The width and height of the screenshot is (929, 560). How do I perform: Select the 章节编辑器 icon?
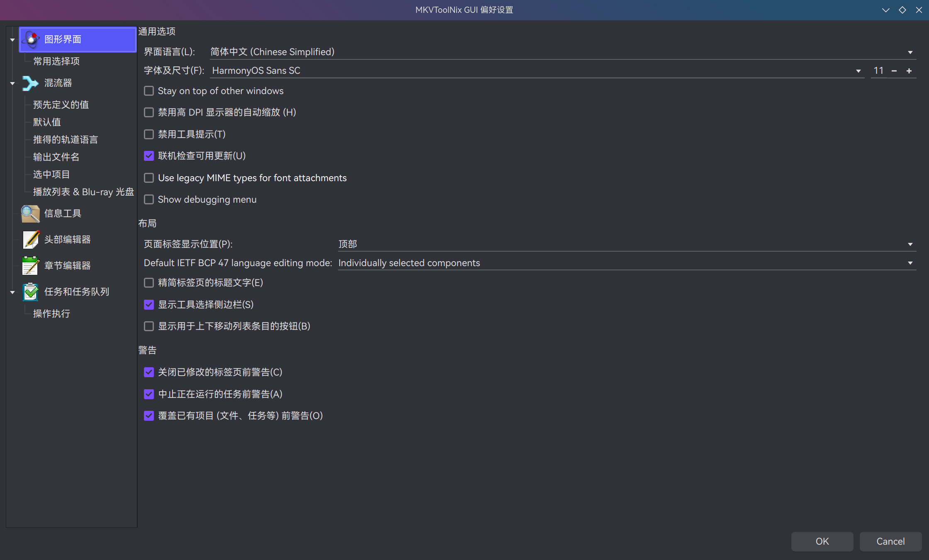coord(30,265)
